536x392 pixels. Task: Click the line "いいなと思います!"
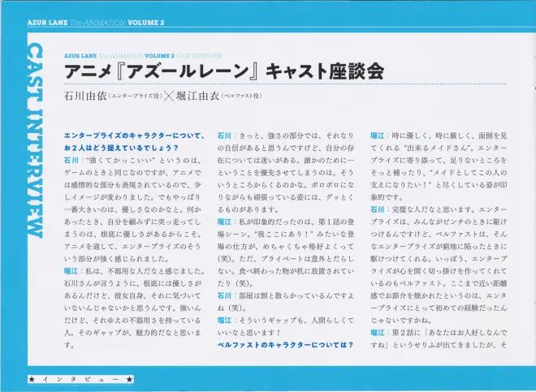249,333
